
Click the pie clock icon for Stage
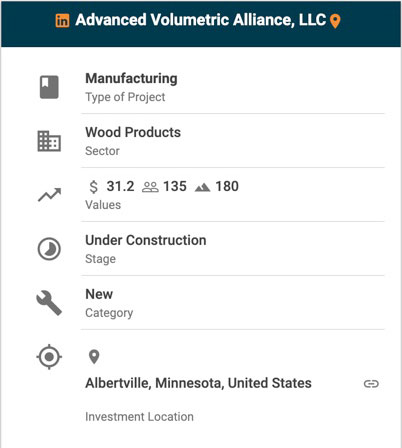(x=49, y=249)
